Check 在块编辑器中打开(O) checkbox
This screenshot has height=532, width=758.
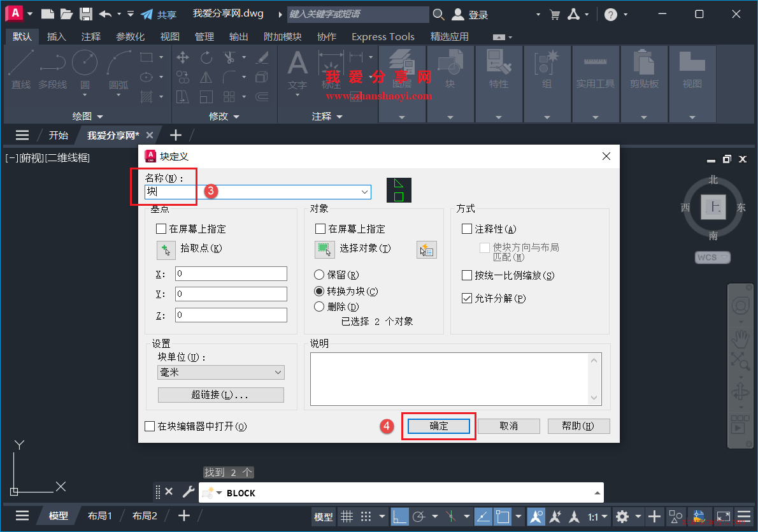click(150, 426)
